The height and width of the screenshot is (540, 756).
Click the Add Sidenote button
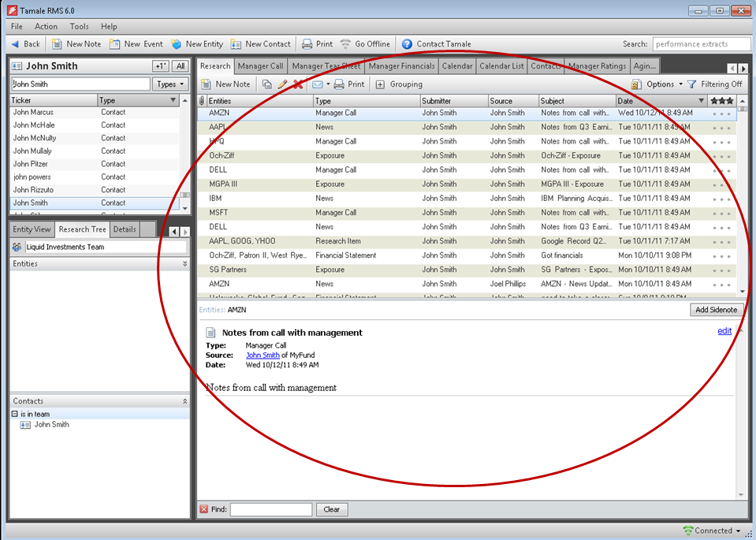716,310
